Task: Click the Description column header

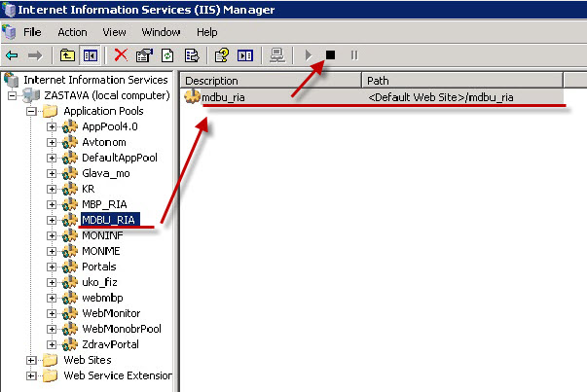Action: [271, 80]
